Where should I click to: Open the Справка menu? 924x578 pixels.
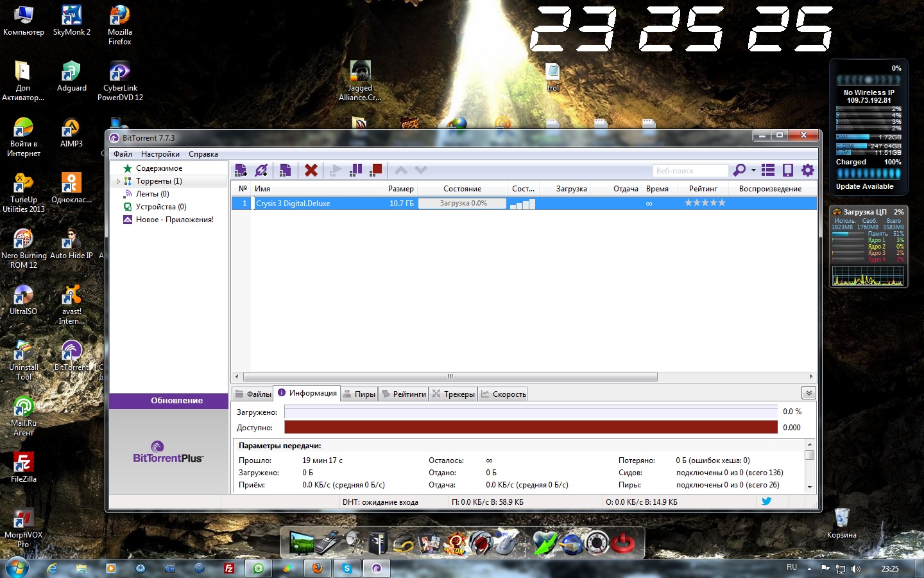[203, 154]
